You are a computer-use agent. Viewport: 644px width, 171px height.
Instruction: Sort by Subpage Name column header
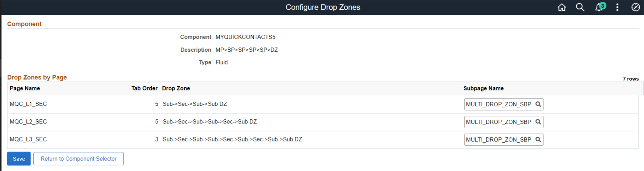point(483,88)
